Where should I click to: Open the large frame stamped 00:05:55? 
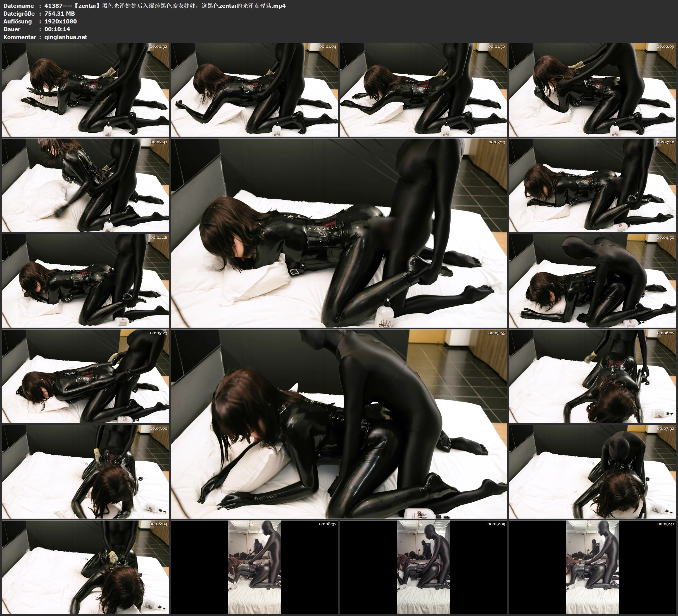click(339, 424)
